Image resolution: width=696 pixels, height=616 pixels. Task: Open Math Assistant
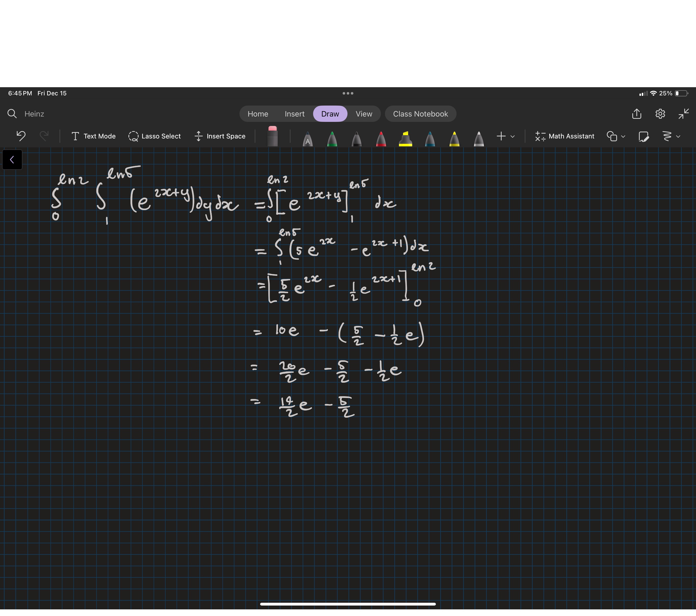[x=565, y=136]
